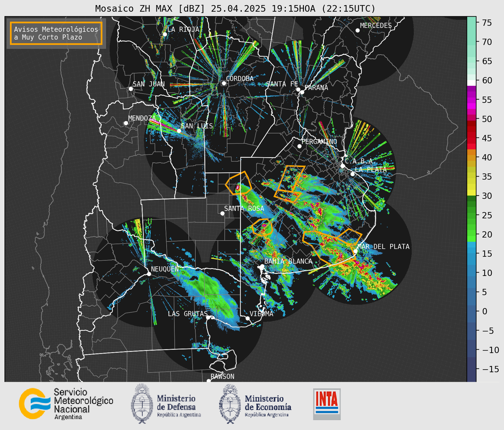Click the SAN LUIS city label
Image resolution: width=504 pixels, height=430 pixels.
197,126
